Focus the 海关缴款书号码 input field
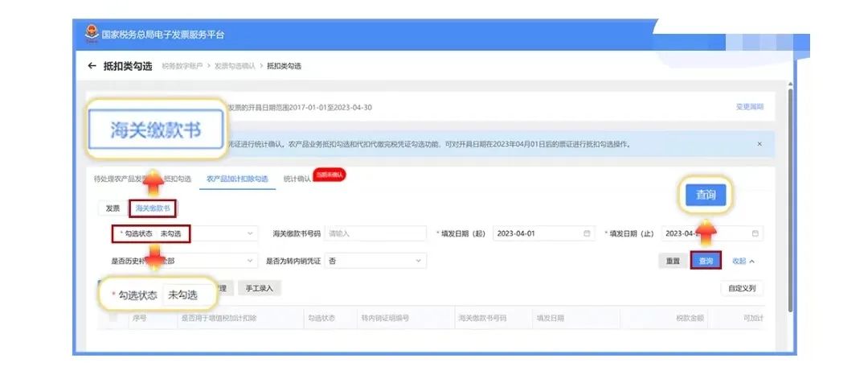The image size is (868, 375). [375, 233]
